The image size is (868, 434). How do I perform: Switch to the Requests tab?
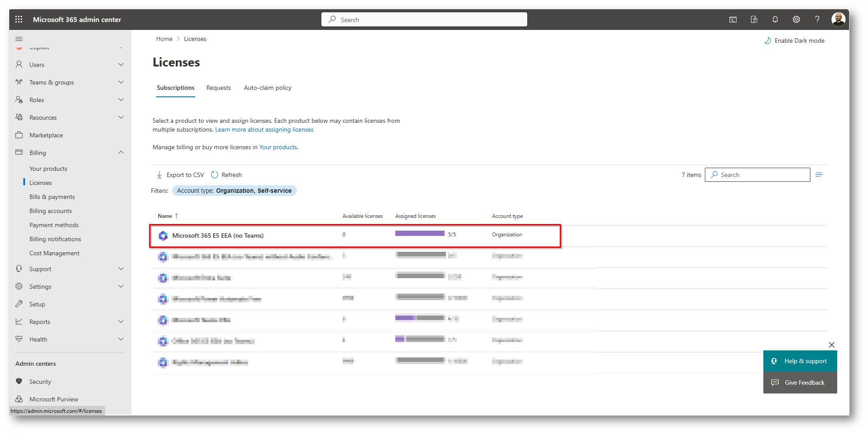(x=219, y=88)
